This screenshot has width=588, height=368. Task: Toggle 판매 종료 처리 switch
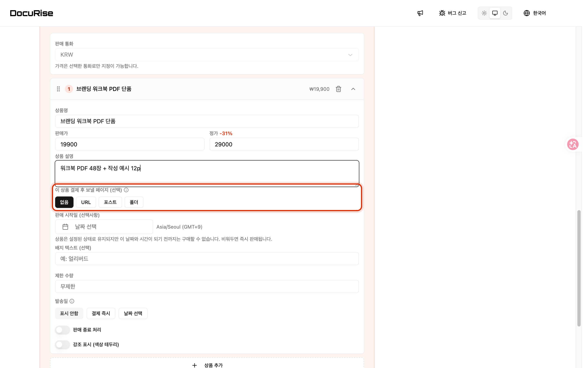coord(62,330)
